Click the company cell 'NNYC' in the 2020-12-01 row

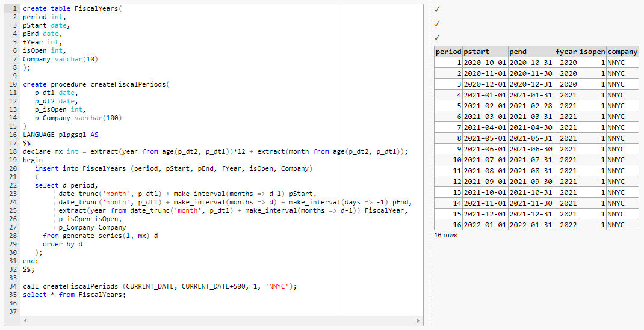(x=622, y=84)
